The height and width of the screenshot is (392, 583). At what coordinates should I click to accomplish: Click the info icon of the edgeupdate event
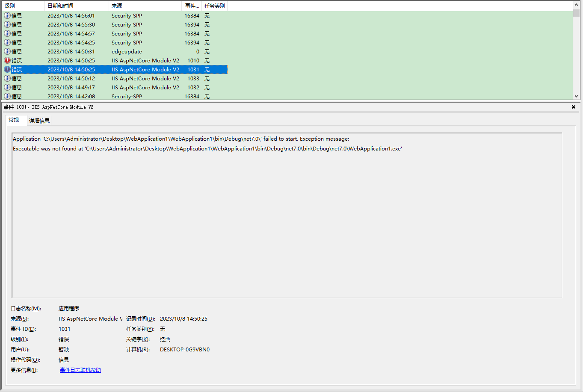coord(7,51)
